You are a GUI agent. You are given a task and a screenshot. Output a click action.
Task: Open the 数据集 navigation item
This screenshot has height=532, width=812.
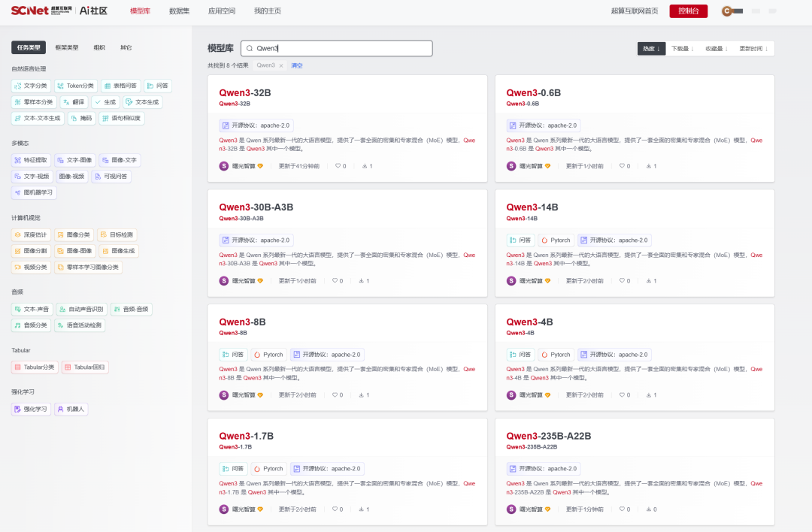[x=179, y=11]
